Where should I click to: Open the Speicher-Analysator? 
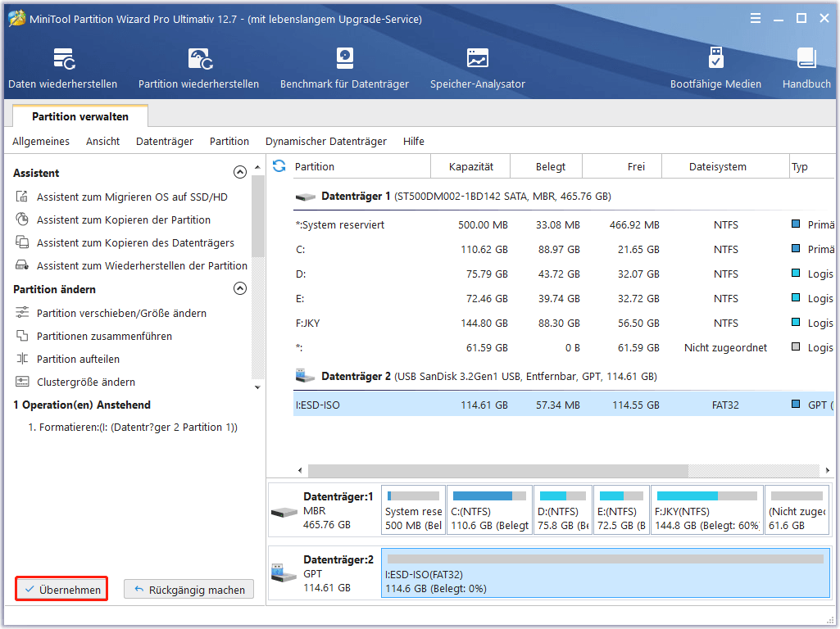477,67
